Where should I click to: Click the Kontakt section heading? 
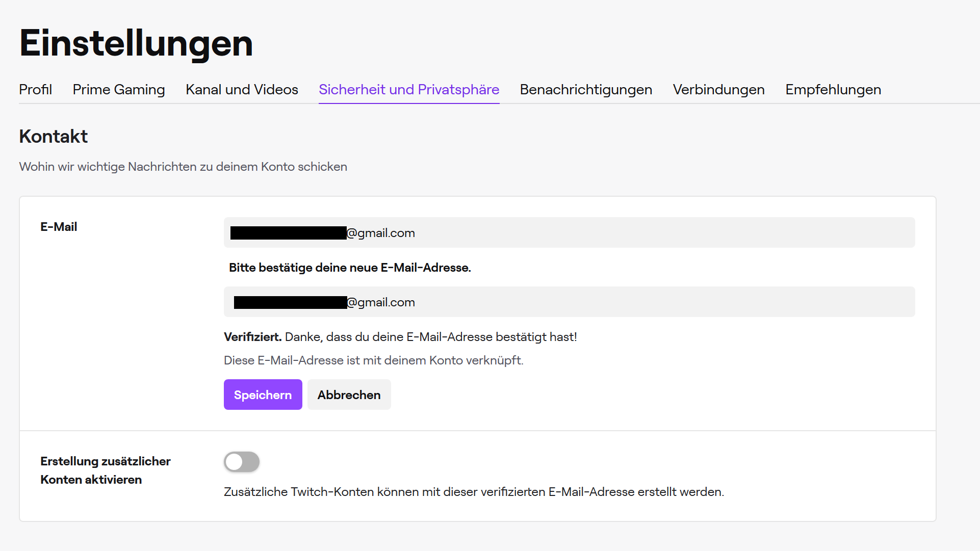[x=53, y=136]
